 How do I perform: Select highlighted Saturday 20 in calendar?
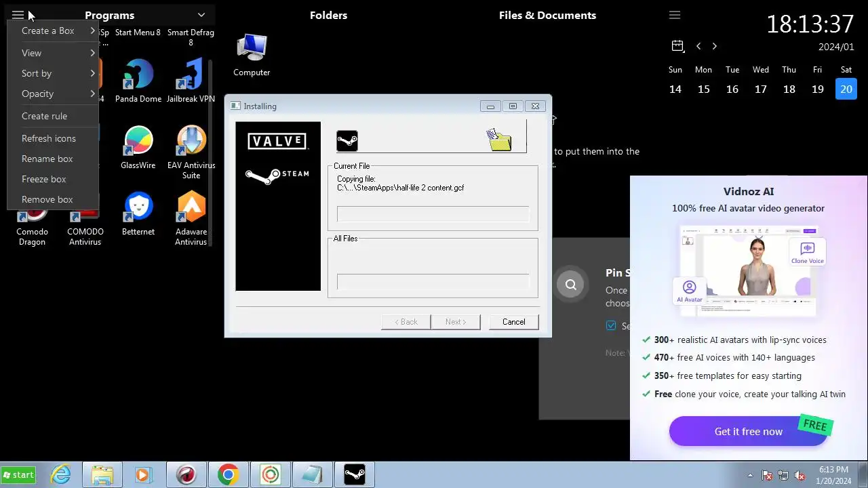(846, 89)
